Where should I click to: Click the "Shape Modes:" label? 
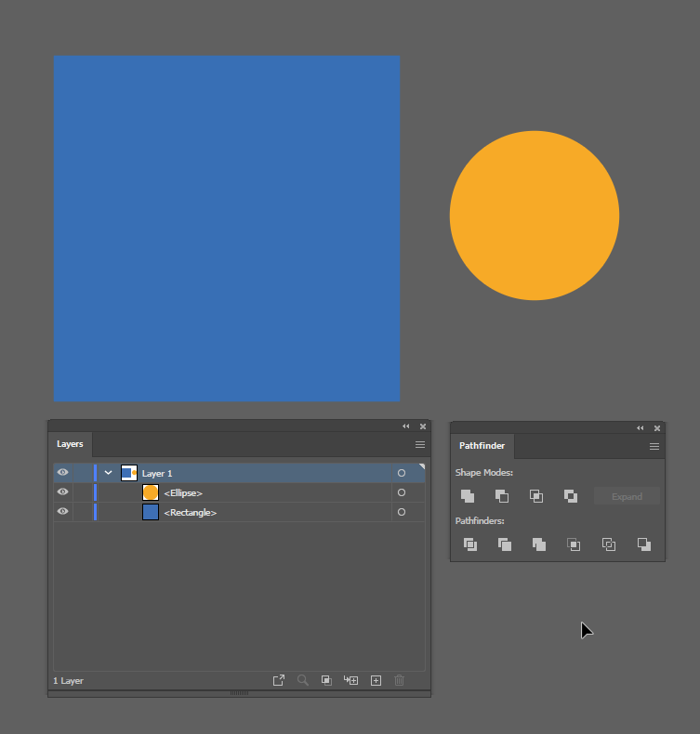[x=483, y=472]
